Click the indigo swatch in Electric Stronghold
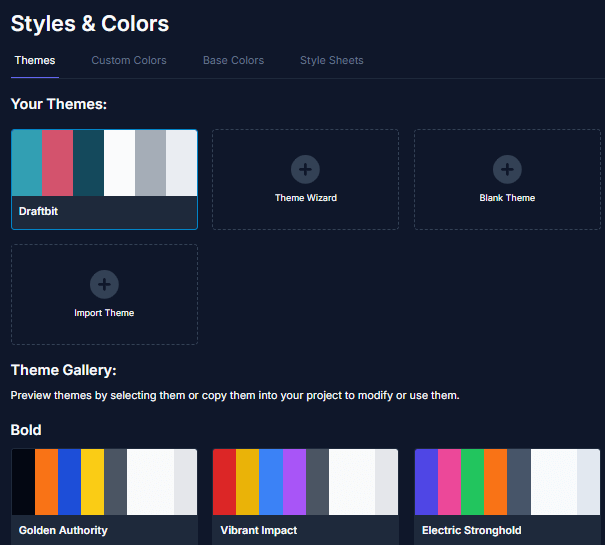 pyautogui.click(x=426, y=482)
